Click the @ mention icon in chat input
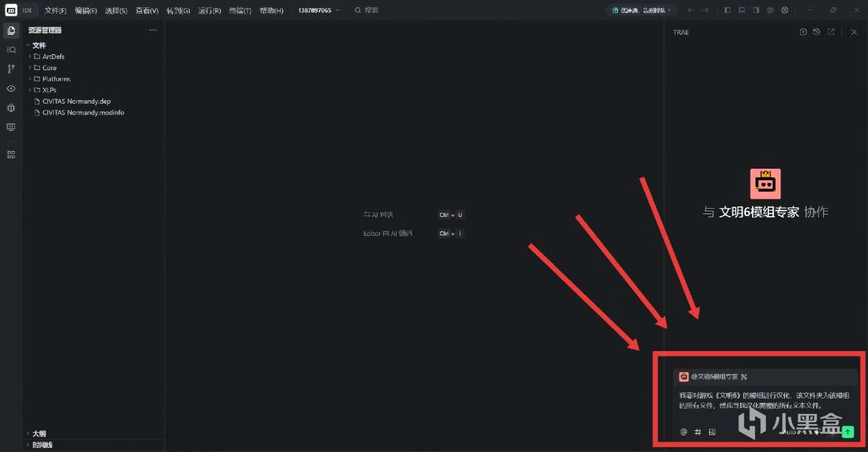The width and height of the screenshot is (868, 452). [684, 432]
